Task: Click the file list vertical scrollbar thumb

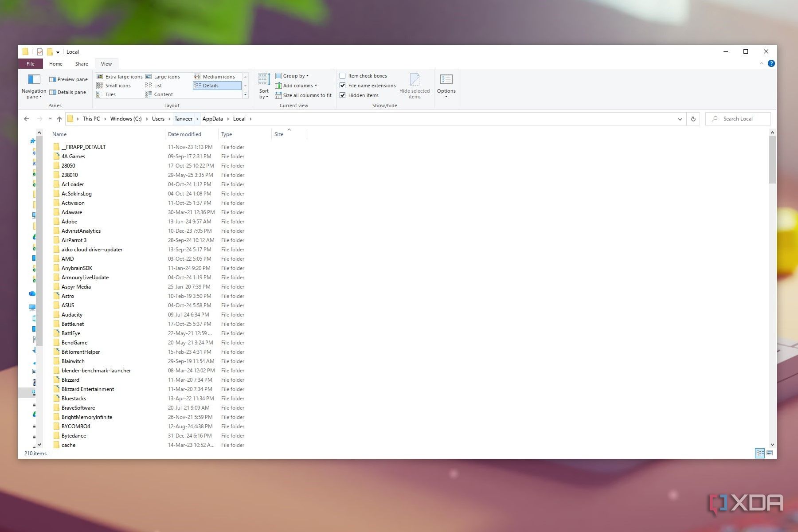Action: (x=772, y=160)
